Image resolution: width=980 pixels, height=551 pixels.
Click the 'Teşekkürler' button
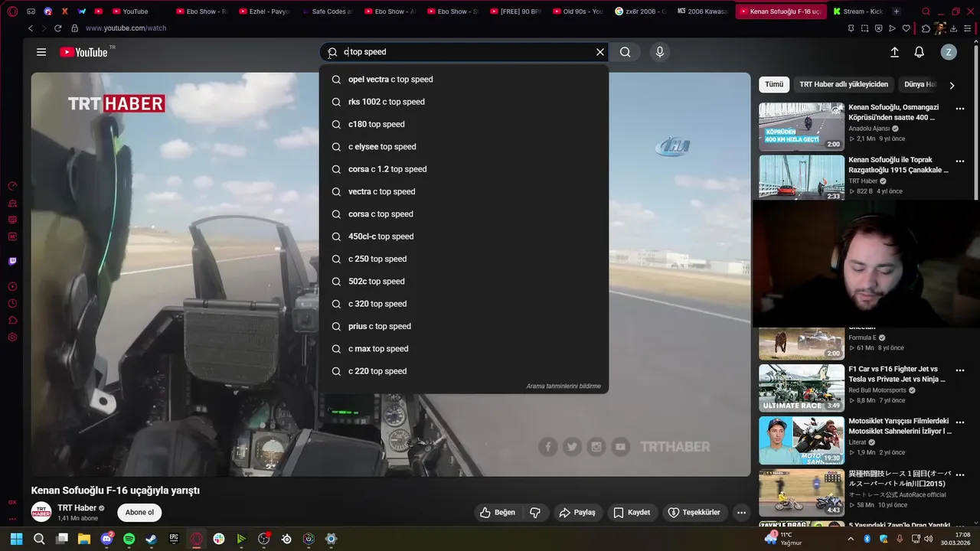[694, 513]
